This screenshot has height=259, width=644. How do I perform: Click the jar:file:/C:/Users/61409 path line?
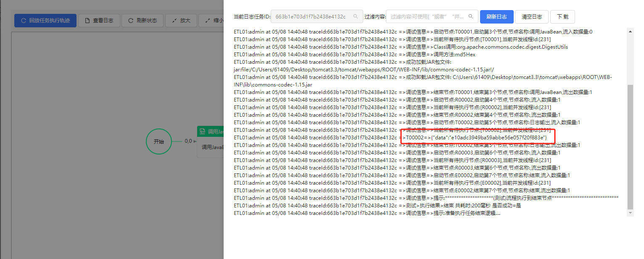coord(364,69)
